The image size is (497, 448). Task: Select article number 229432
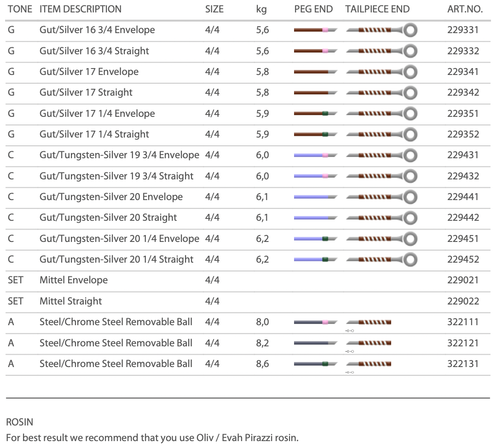coord(463,176)
